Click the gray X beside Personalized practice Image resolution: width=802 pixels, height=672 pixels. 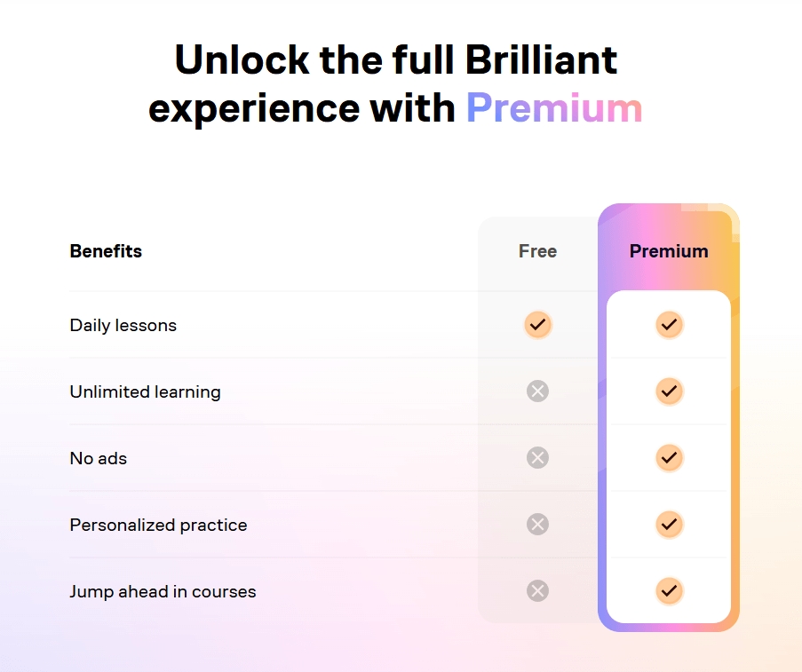point(537,525)
